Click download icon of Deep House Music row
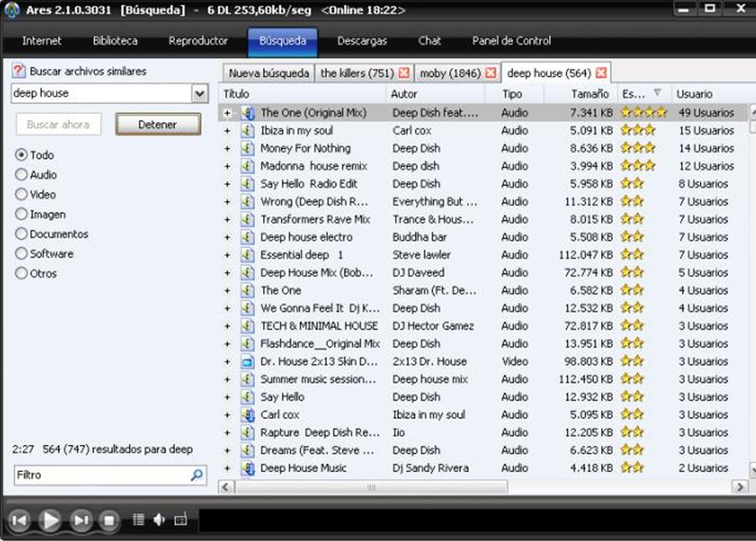Screen dimensions: 756x541 tap(247, 468)
